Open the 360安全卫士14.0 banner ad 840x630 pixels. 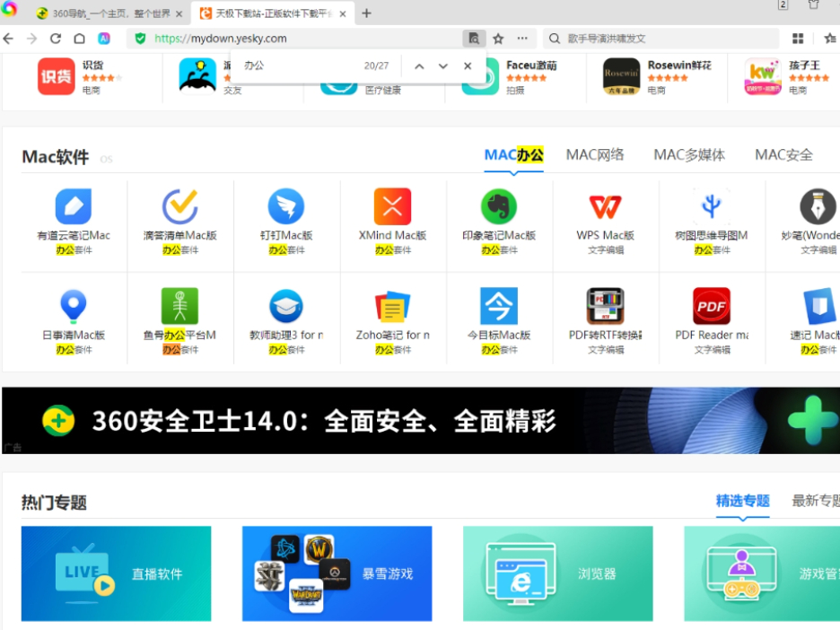(421, 421)
